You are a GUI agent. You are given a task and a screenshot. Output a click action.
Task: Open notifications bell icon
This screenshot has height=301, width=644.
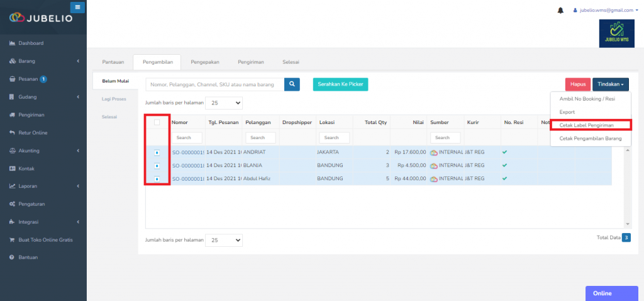point(560,10)
